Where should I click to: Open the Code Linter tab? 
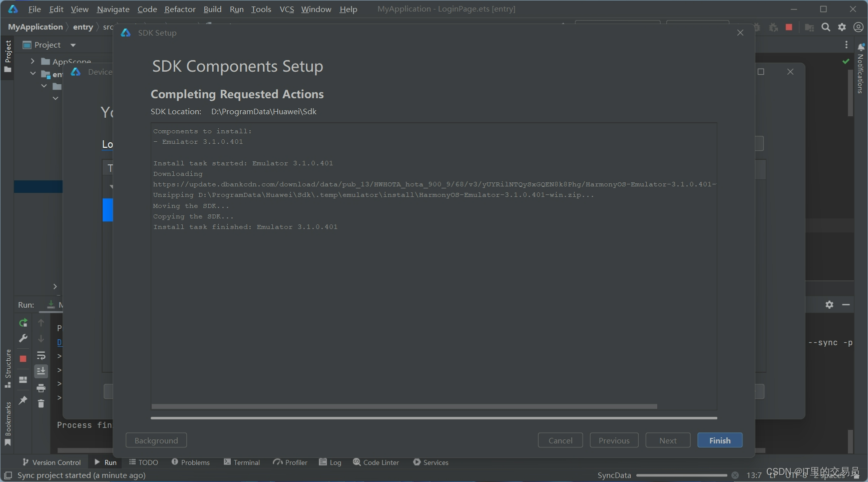pos(376,462)
